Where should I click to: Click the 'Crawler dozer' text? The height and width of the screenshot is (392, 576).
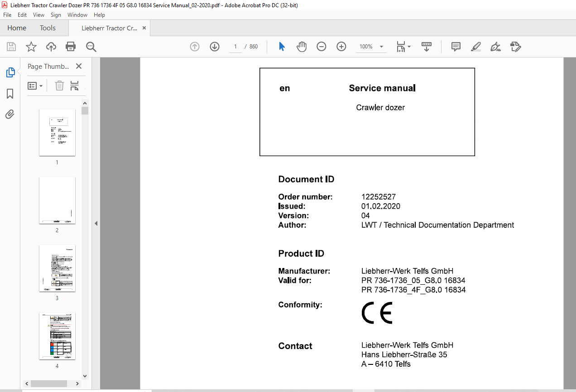click(x=380, y=108)
